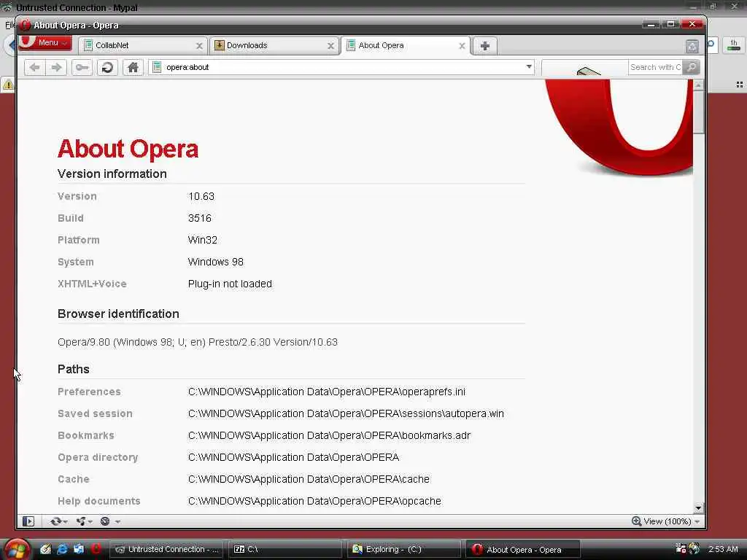This screenshot has width=747, height=560.
Task: Click the Opera directory path value
Action: [293, 457]
